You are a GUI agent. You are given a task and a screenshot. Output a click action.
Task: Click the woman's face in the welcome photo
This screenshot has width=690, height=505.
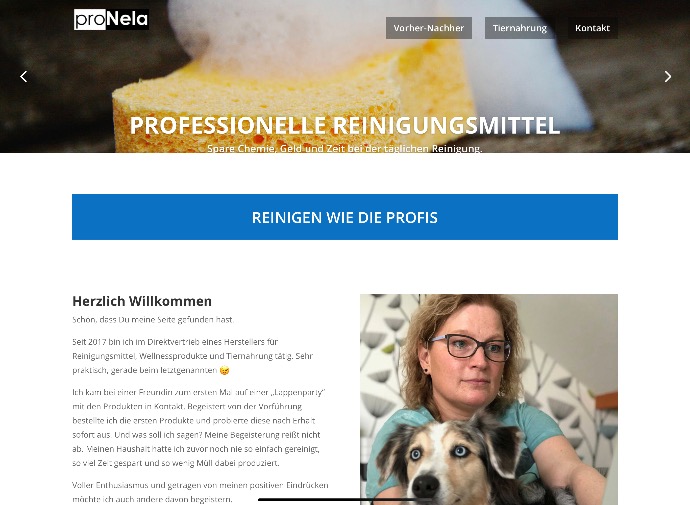click(x=466, y=356)
